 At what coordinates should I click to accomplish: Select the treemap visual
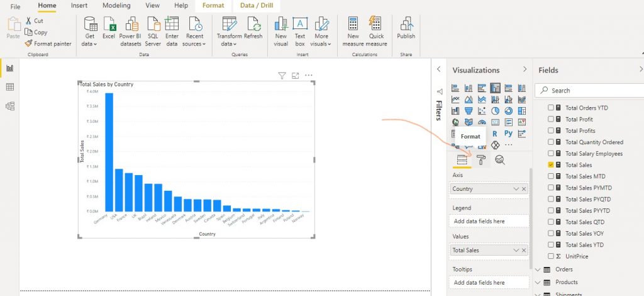tap(521, 111)
